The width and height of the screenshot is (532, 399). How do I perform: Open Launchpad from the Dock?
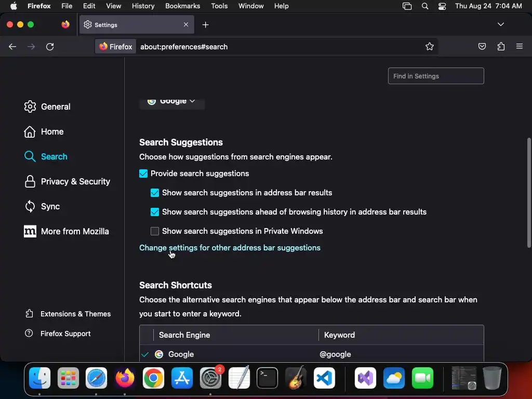pos(68,378)
